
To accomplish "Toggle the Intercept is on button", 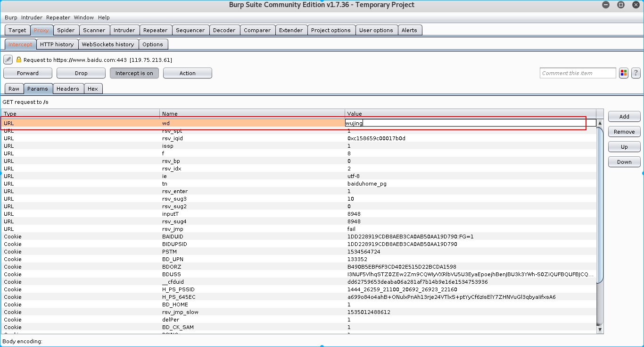I will click(134, 73).
